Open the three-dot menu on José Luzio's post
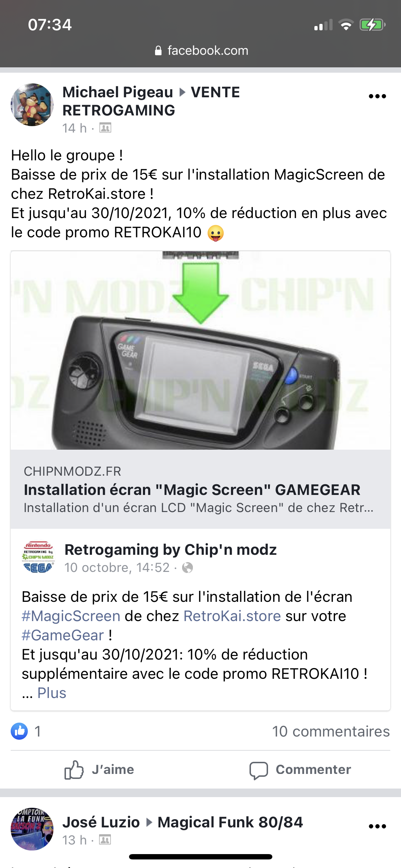The height and width of the screenshot is (868, 401). tap(377, 826)
